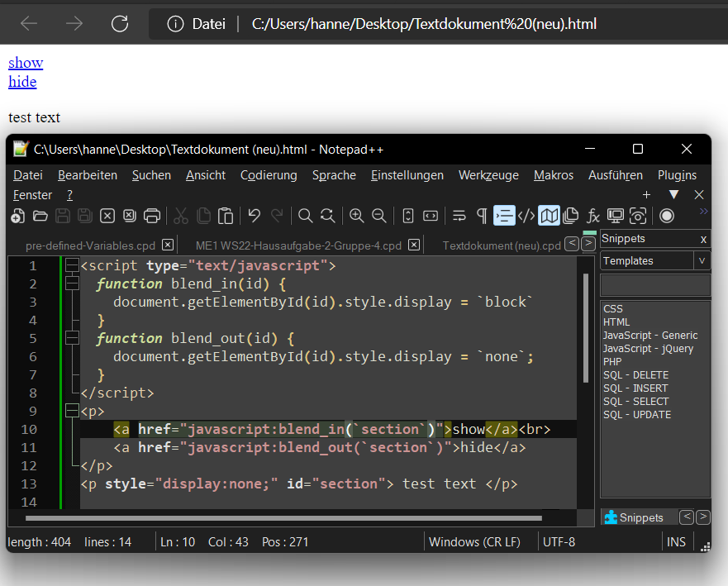Collapse line 2 code fold marker

(x=72, y=283)
